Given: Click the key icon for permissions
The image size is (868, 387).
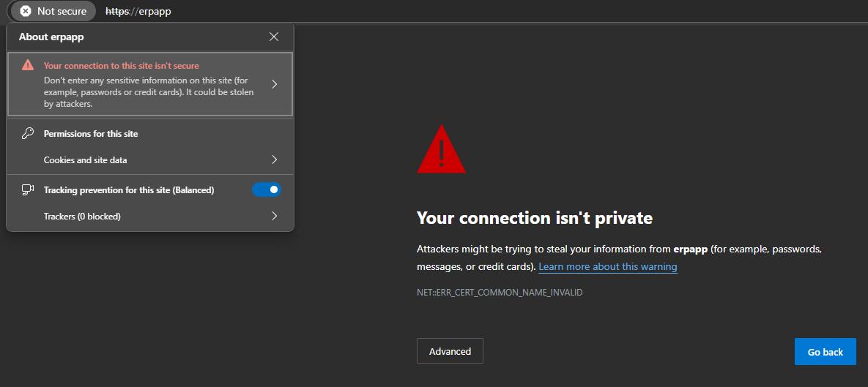Looking at the screenshot, I should tap(28, 134).
